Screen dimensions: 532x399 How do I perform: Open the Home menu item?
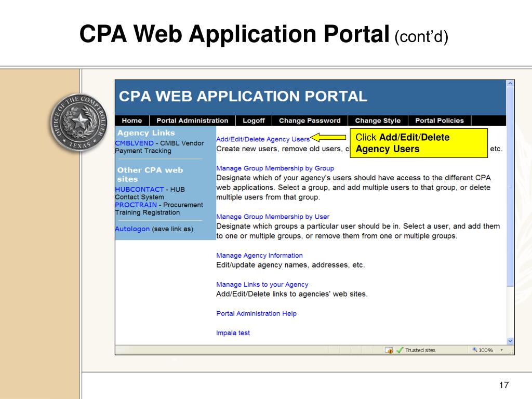point(132,121)
